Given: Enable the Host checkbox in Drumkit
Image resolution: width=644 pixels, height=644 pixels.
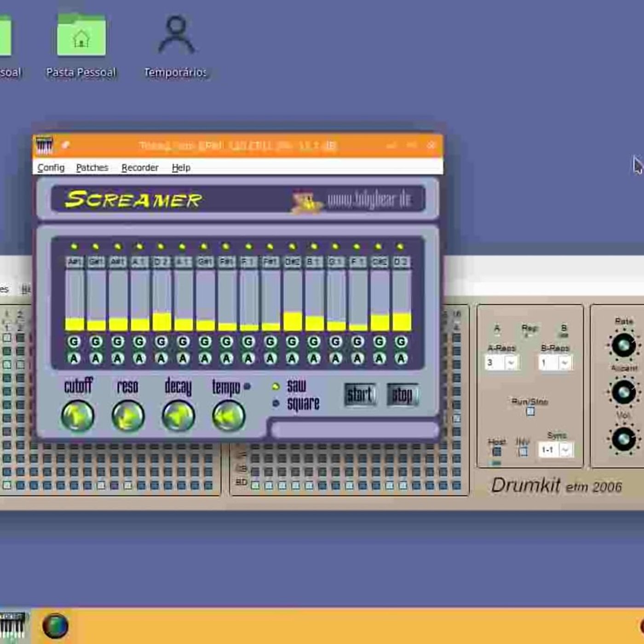Looking at the screenshot, I should pos(497,452).
